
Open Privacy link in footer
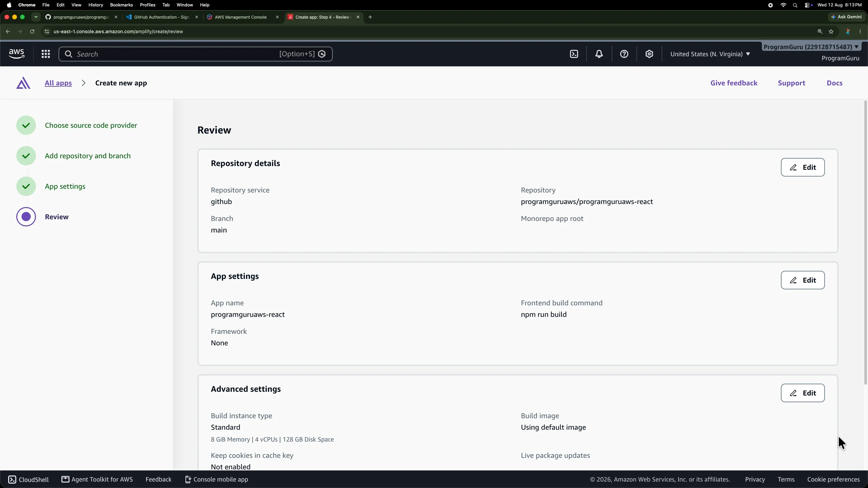click(755, 480)
